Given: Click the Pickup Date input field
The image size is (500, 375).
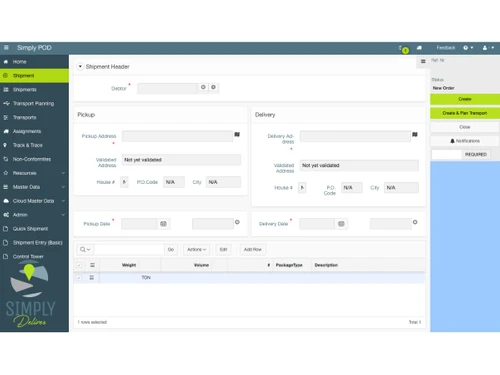Looking at the screenshot, I should [139, 224].
